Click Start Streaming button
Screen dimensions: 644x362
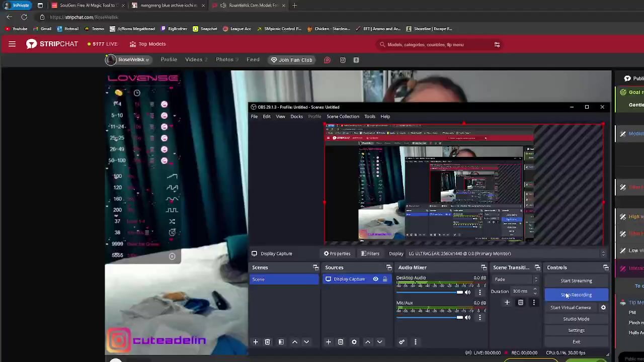576,281
